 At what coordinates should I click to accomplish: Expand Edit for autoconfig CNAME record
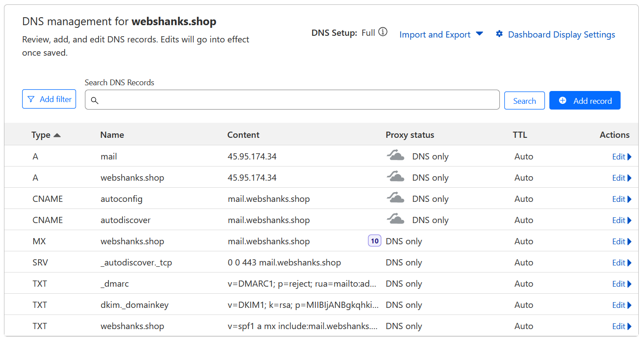[x=622, y=199]
